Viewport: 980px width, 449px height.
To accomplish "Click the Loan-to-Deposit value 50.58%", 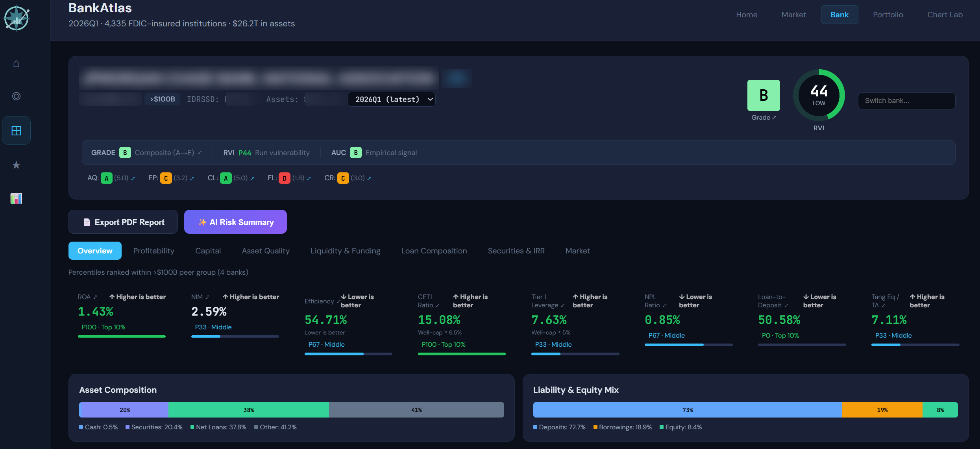I will 779,320.
